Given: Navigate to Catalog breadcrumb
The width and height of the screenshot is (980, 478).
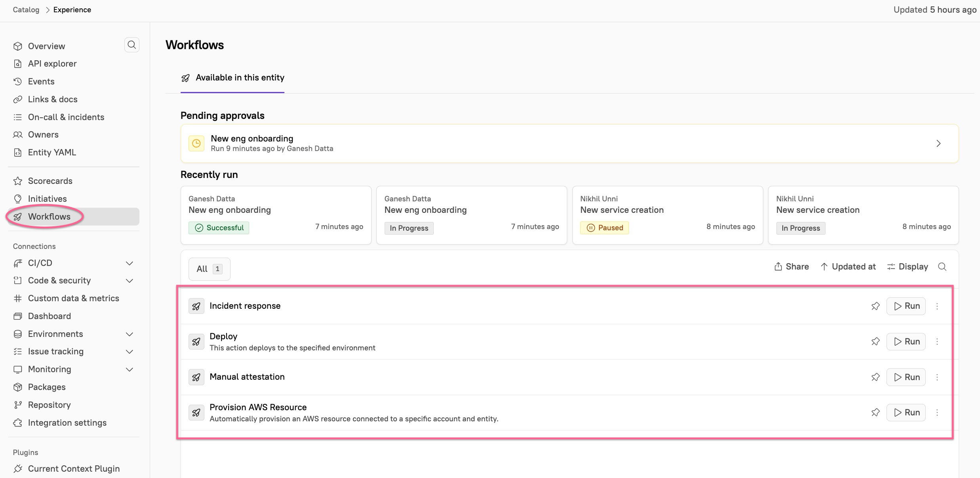Looking at the screenshot, I should tap(26, 10).
